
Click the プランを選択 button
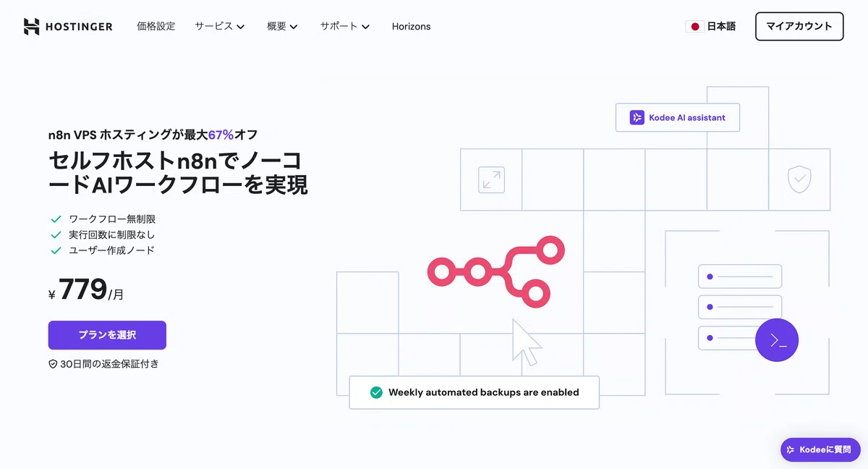click(x=107, y=335)
